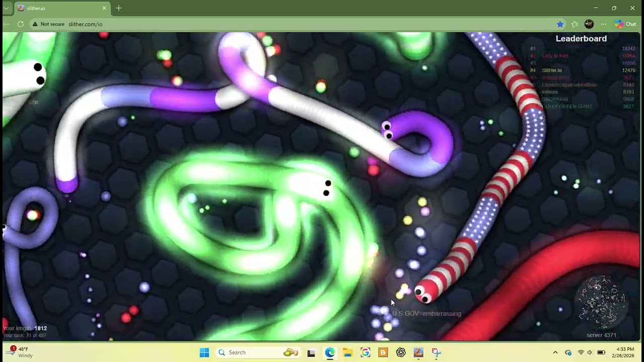This screenshot has height=362, width=644.
Task: Open the browser three-dots menu
Action: [x=604, y=24]
